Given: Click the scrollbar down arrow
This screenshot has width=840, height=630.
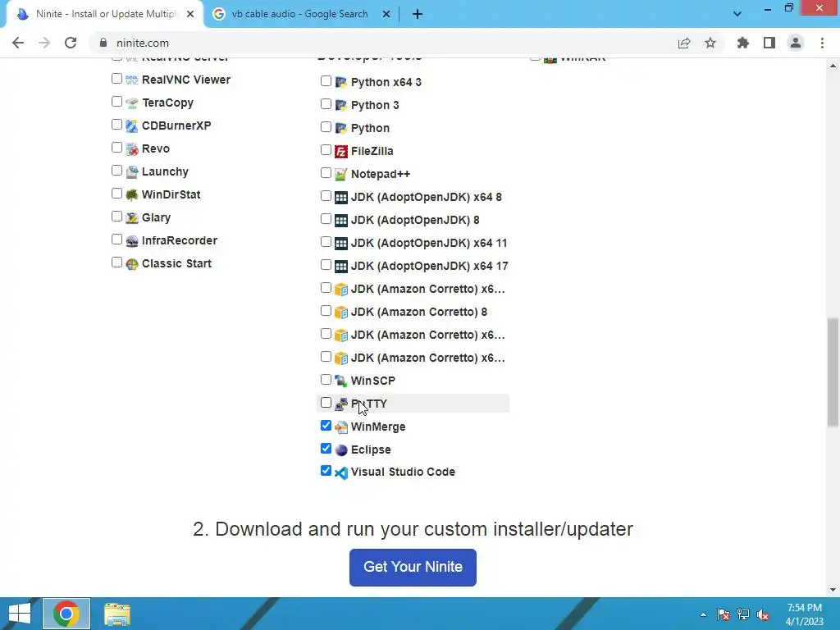Looking at the screenshot, I should pyautogui.click(x=833, y=590).
